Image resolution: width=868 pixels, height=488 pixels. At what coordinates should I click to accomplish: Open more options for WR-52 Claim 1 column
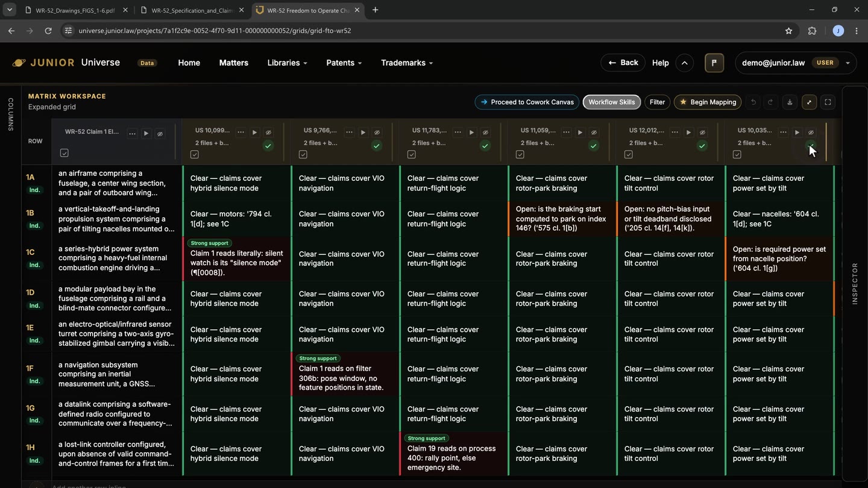[132, 134]
